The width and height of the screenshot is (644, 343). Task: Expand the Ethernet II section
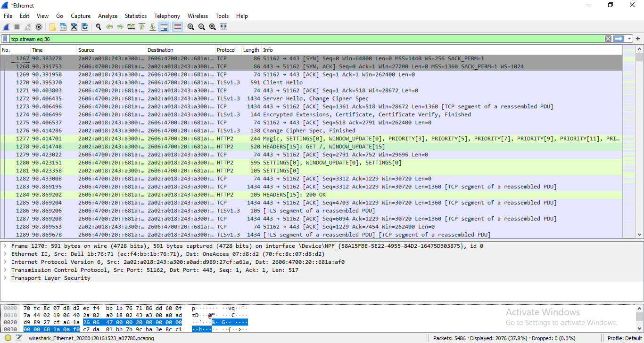click(x=5, y=254)
